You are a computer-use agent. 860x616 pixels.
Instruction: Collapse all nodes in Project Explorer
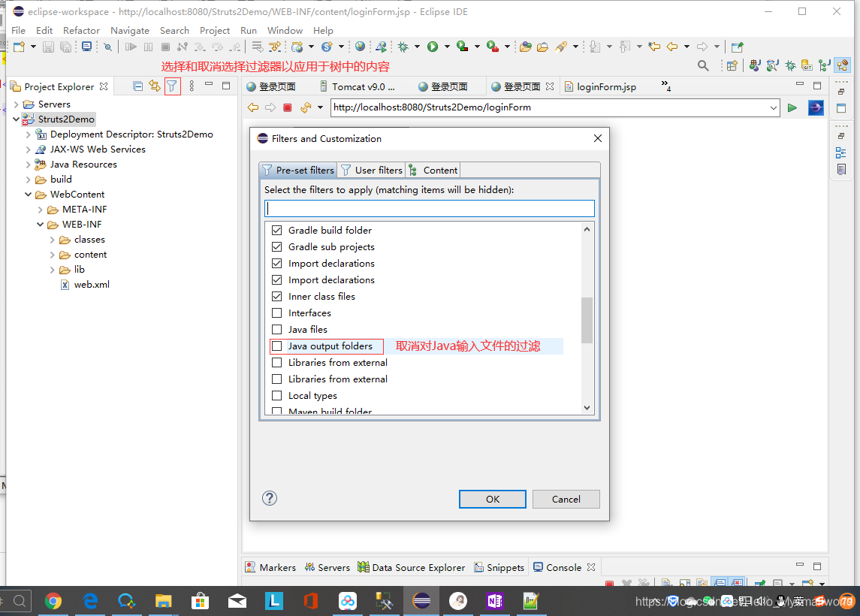(137, 86)
